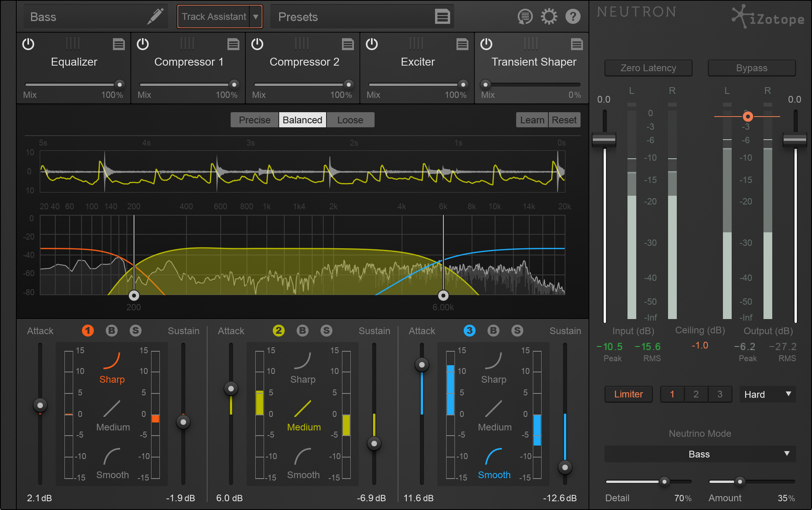Screen dimensions: 812x510
Task: Open help question mark icon
Action: coord(573,17)
